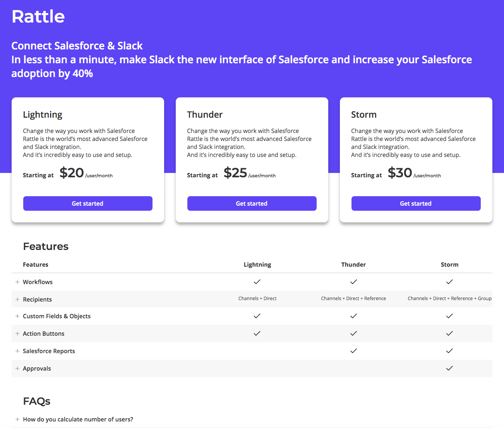Click Salesforce Reports checkmark under Thunder
Image resolution: width=504 pixels, height=428 pixels.
pos(354,351)
